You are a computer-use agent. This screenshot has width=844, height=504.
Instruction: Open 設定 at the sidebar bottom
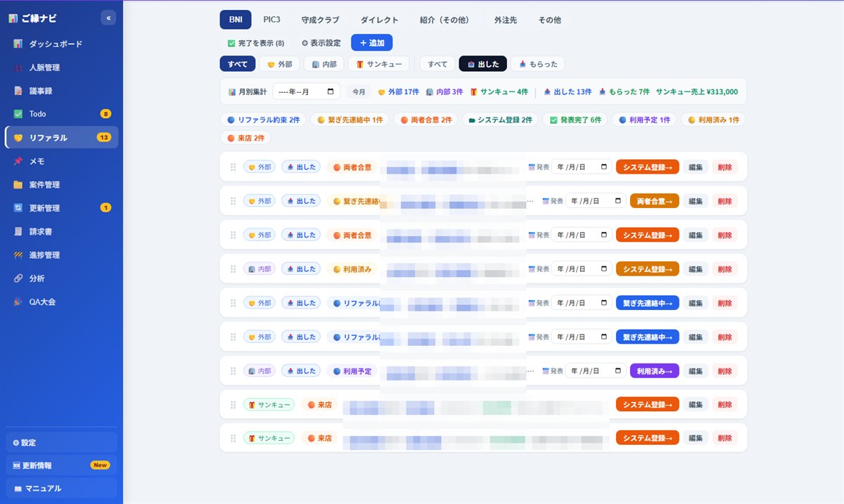tap(61, 443)
